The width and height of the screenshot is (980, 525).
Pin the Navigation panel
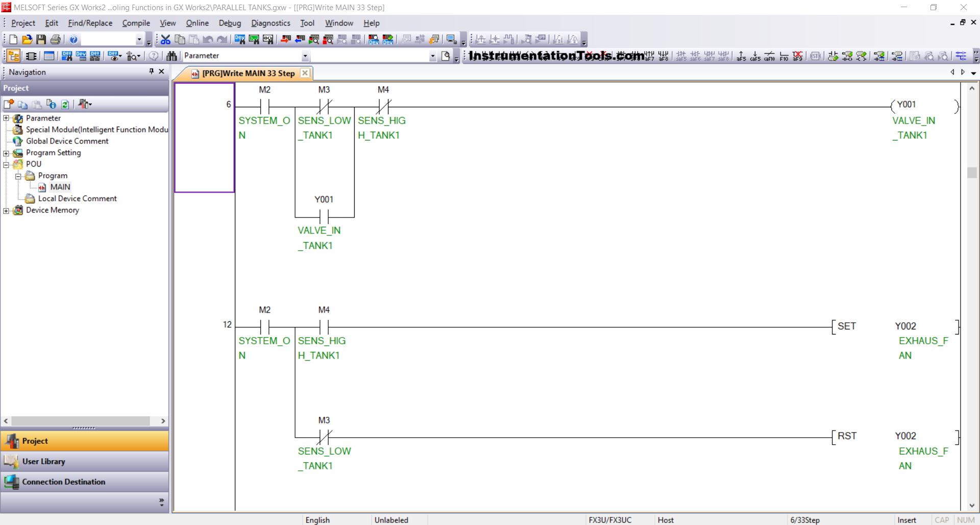pos(151,71)
